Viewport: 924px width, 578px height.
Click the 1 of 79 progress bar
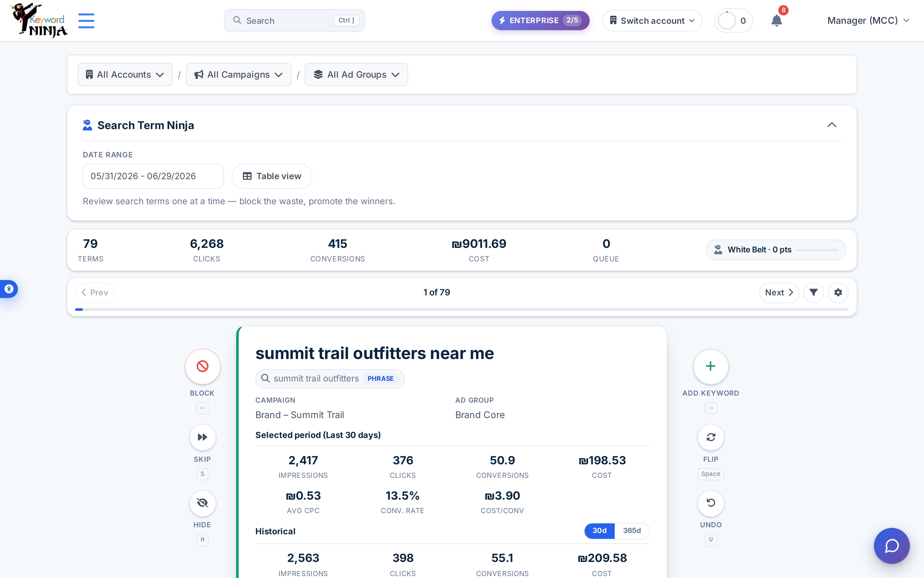pos(462,309)
